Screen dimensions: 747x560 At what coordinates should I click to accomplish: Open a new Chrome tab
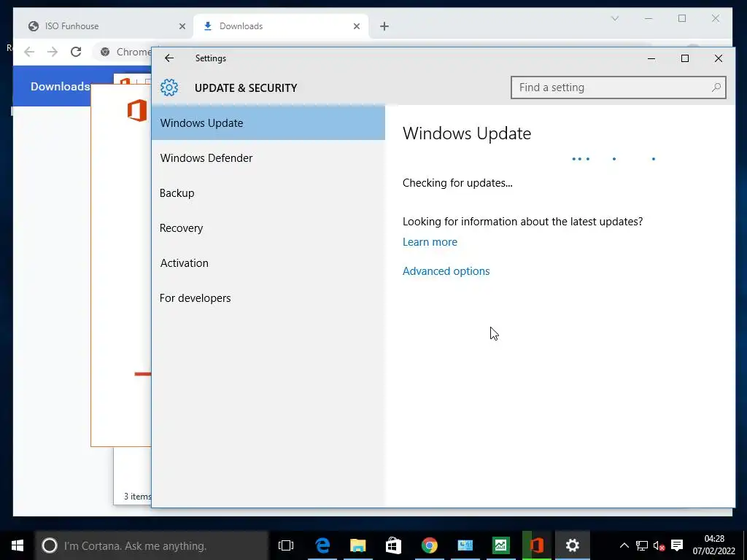click(384, 27)
